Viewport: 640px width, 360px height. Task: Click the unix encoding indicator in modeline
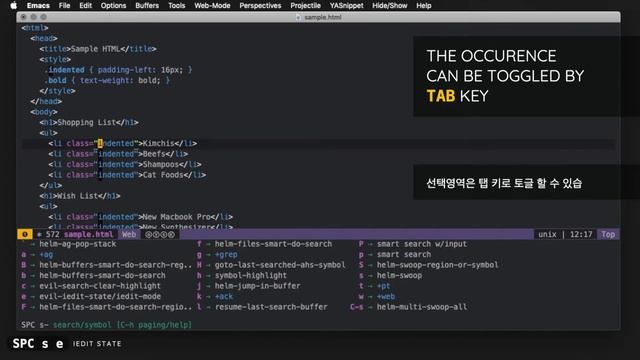(x=547, y=234)
